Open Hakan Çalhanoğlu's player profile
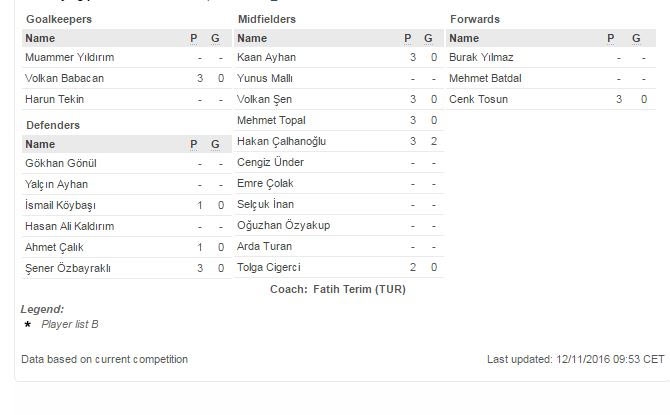670x415 pixels. (281, 141)
